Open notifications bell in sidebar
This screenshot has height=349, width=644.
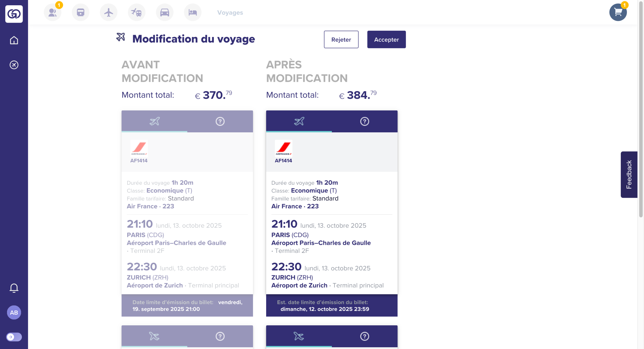pyautogui.click(x=14, y=288)
